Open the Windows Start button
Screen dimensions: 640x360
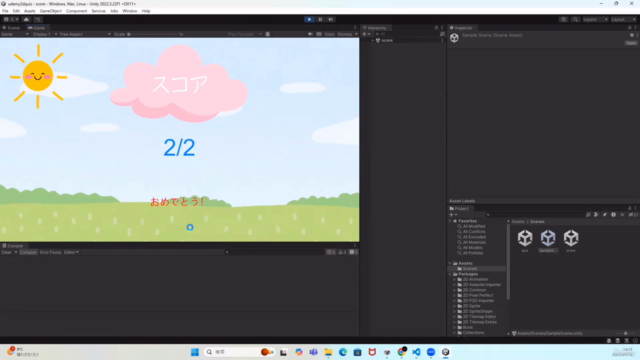(195, 352)
